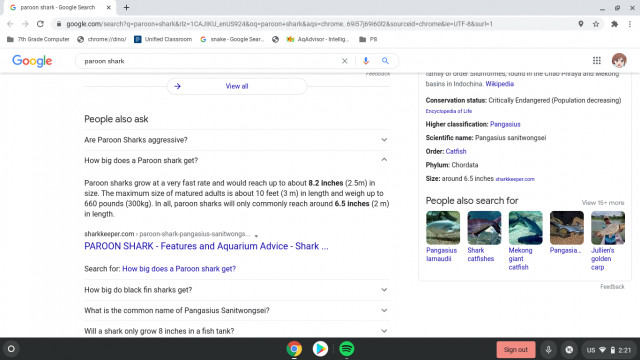Open Spotify from the shelf
Image resolution: width=640 pixels, height=360 pixels.
tap(347, 349)
